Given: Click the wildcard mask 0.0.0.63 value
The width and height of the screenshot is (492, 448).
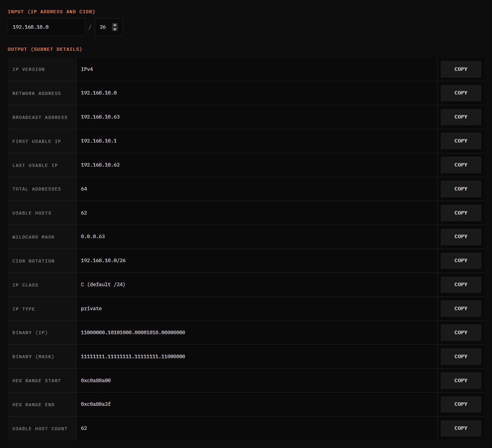Looking at the screenshot, I should click(93, 237).
